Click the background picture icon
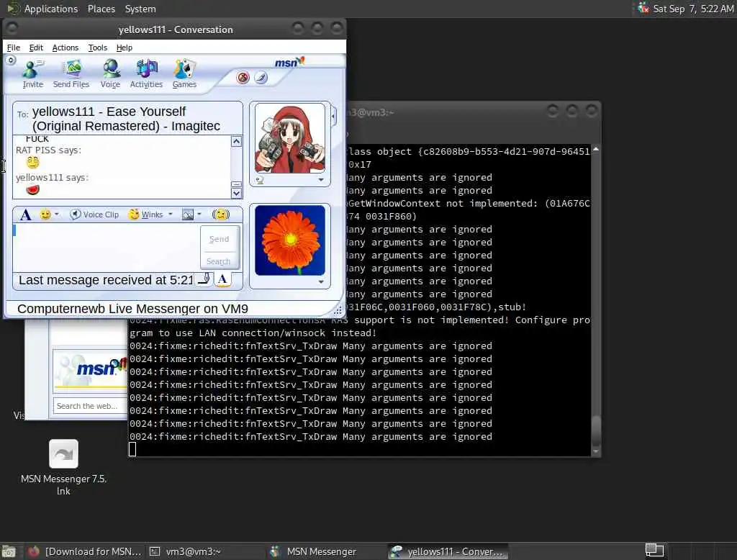 tap(188, 214)
